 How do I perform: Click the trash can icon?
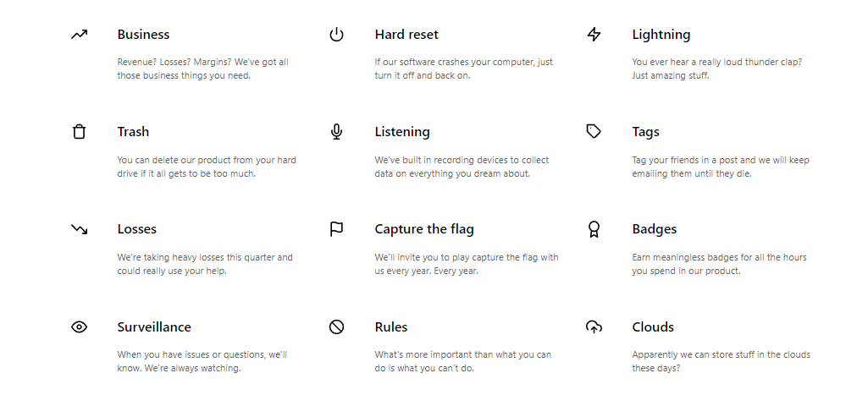[79, 132]
